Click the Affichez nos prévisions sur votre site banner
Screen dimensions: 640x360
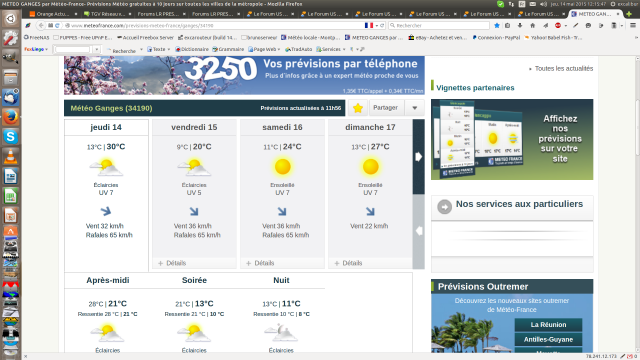512,139
